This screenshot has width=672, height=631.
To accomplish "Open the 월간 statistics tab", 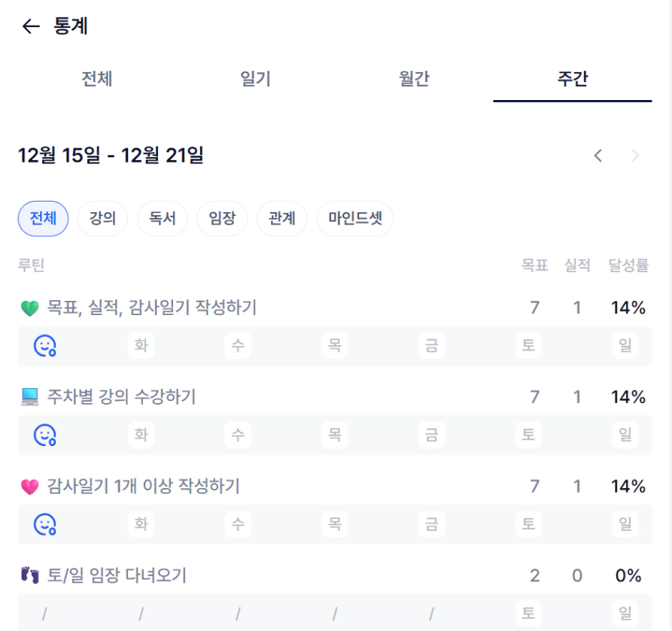I will coord(414,79).
